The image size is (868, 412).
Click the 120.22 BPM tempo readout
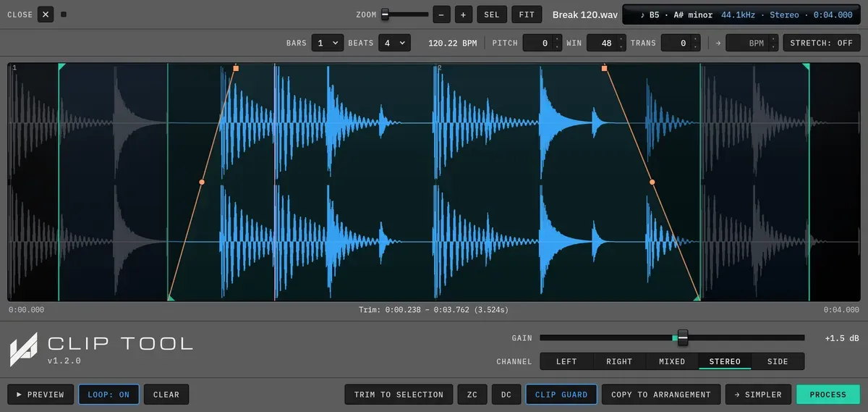point(453,43)
